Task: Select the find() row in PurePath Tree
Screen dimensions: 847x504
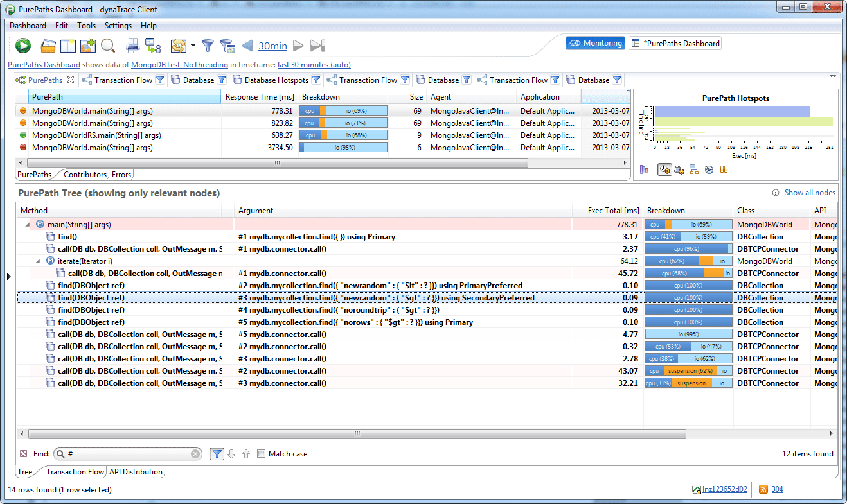Action: click(427, 237)
